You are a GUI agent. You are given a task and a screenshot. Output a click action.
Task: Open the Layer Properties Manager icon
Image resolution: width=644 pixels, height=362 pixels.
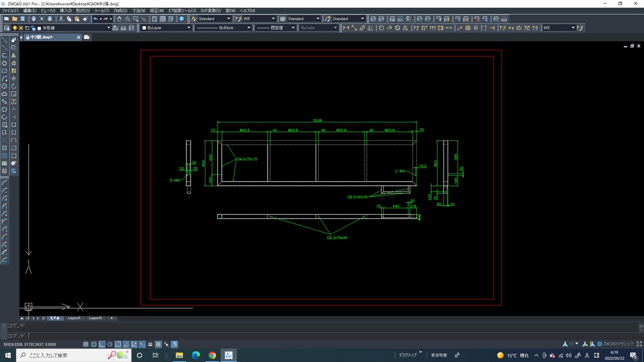[6, 28]
